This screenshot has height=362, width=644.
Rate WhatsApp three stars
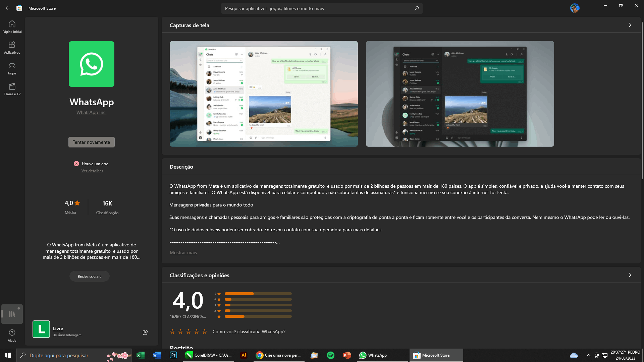pyautogui.click(x=189, y=331)
